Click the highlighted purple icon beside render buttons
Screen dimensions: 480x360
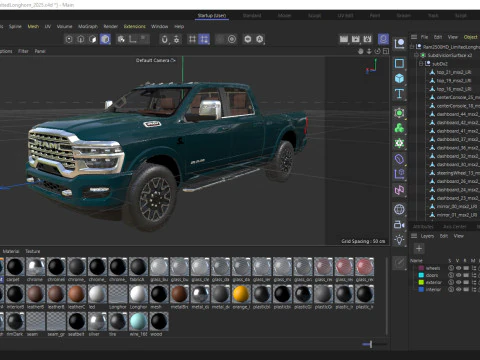383,39
